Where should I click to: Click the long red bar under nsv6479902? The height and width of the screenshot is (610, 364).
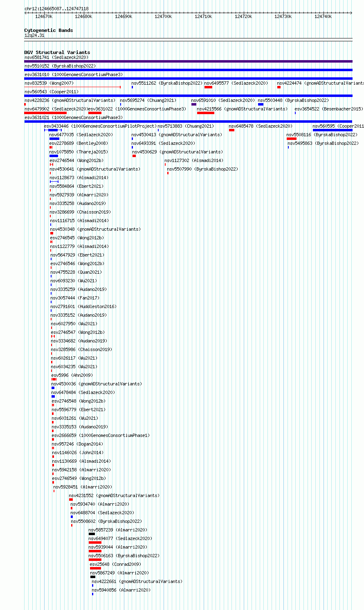(45, 113)
